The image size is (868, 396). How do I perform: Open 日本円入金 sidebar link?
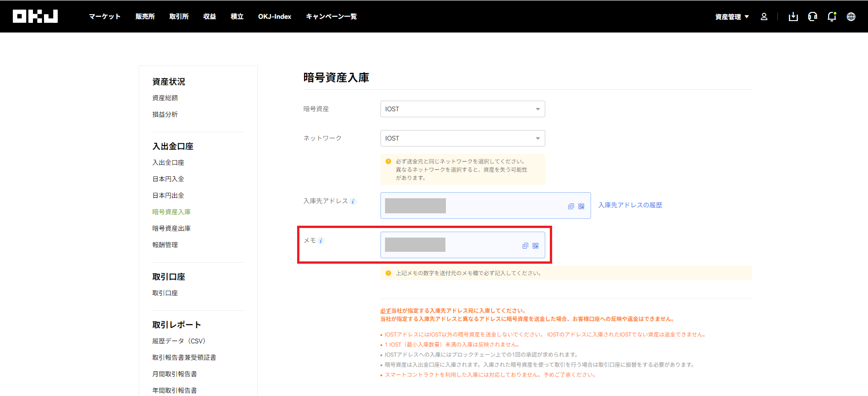point(168,179)
